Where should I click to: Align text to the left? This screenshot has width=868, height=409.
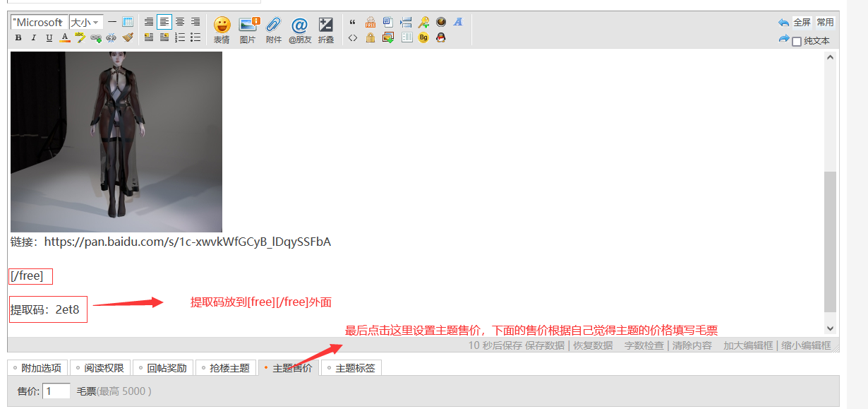(x=164, y=22)
